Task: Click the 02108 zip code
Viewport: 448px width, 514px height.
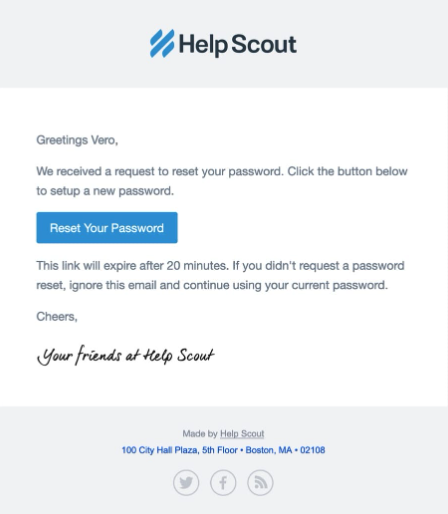Action: [312, 450]
